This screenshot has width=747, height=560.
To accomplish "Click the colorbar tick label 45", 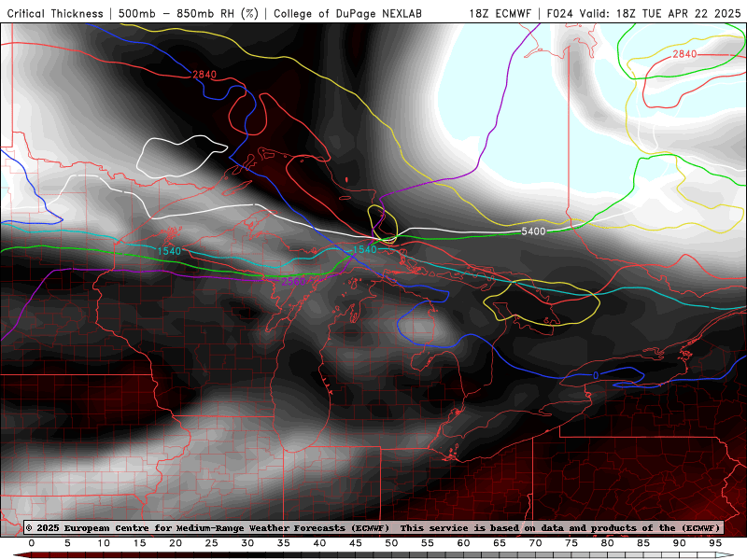I will click(356, 543).
